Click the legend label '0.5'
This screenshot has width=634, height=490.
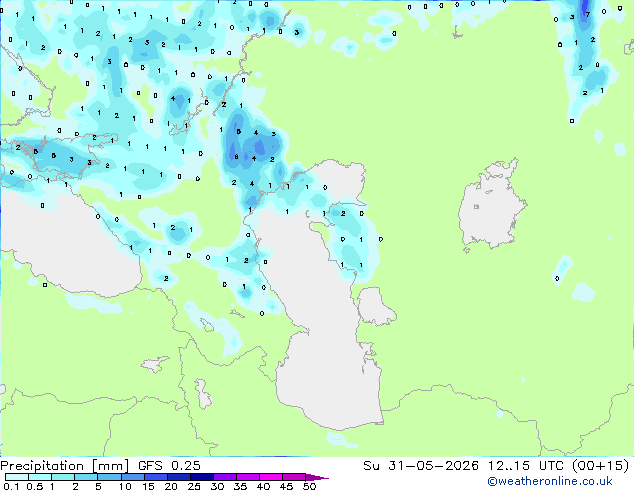[x=35, y=486]
